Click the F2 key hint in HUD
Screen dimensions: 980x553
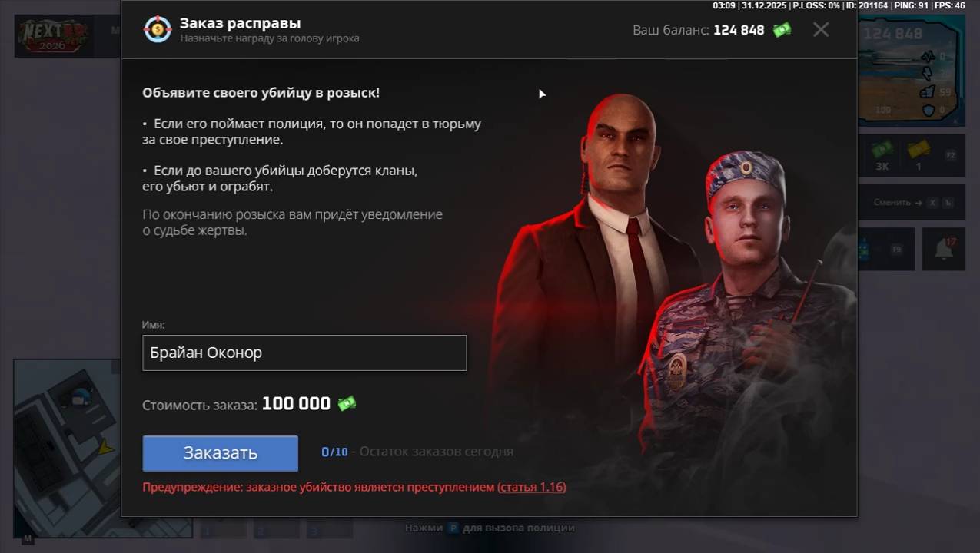tap(950, 155)
